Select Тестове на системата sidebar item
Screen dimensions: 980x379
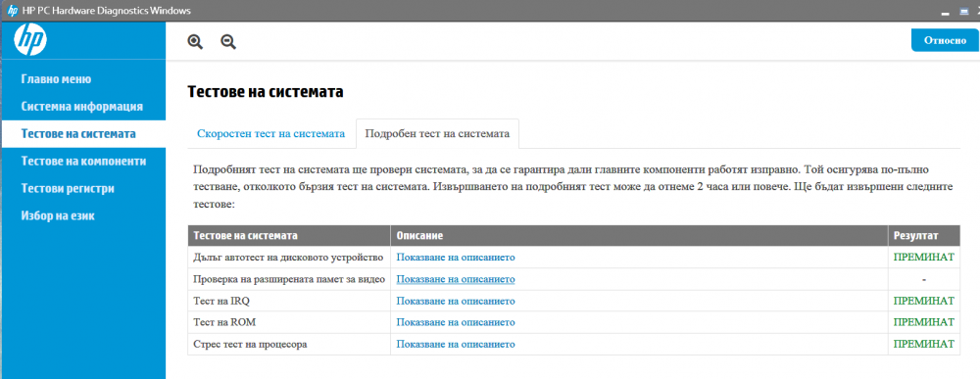point(83,133)
